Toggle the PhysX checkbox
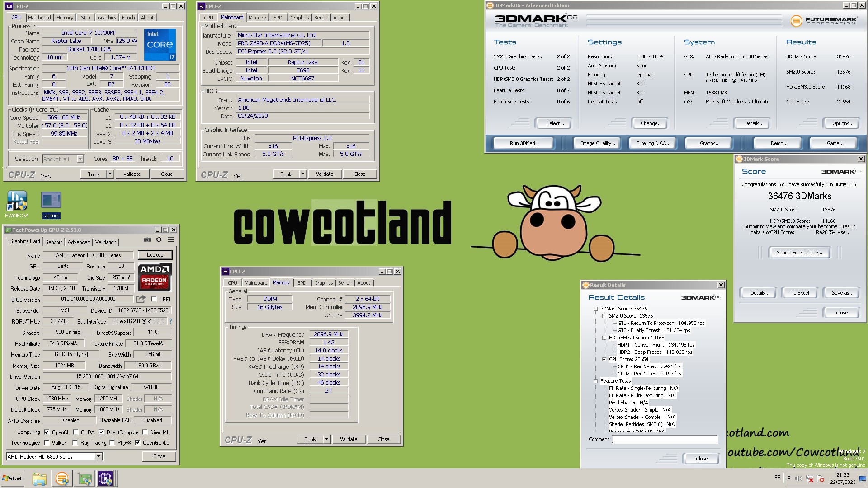Screen dimensions: 868x488 pos(112,442)
